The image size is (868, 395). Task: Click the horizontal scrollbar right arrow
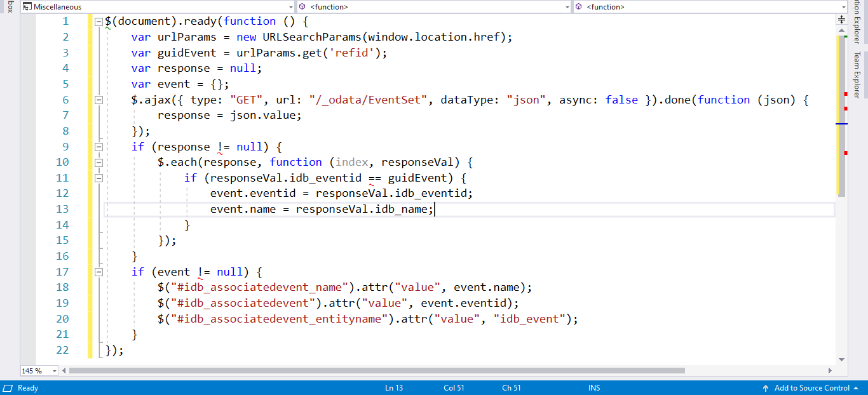(831, 370)
